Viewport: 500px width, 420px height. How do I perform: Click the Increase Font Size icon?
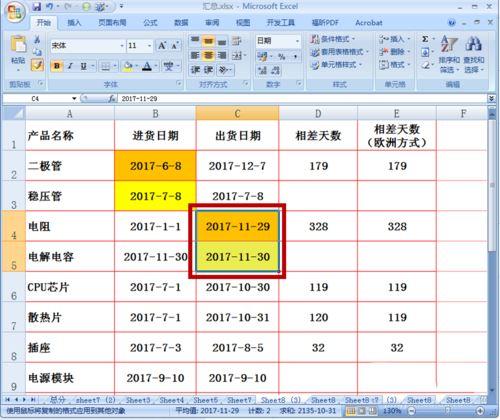162,46
